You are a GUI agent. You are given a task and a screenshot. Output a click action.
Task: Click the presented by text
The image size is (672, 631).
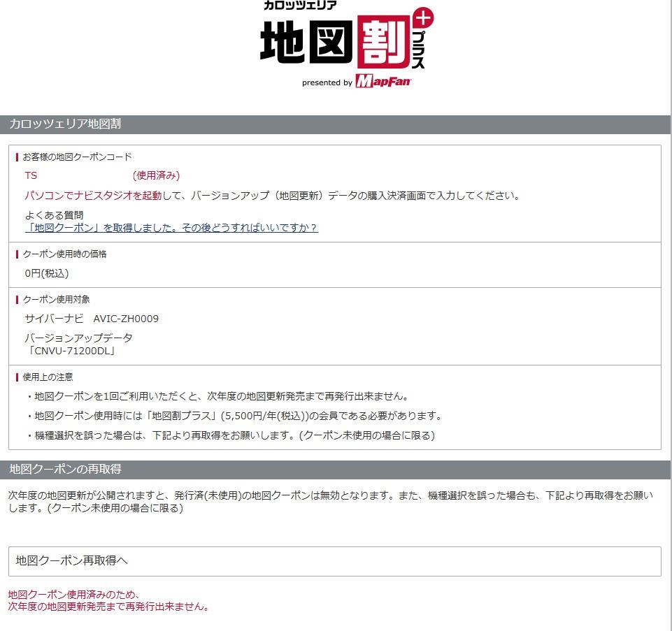[327, 82]
